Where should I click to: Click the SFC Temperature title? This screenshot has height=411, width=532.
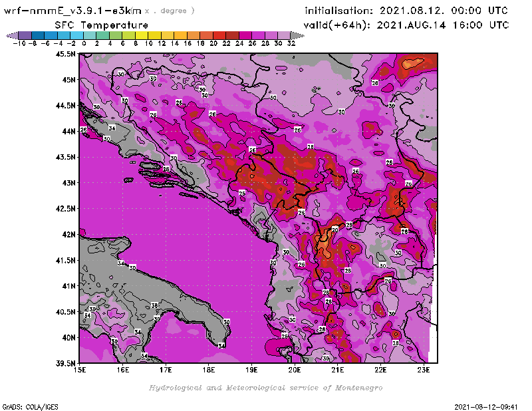tap(96, 25)
